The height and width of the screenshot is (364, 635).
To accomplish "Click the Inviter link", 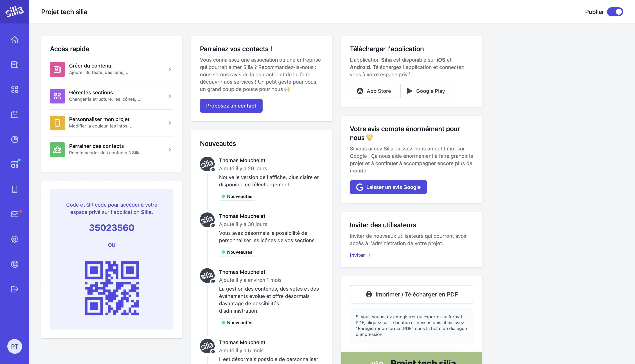I will tap(360, 255).
